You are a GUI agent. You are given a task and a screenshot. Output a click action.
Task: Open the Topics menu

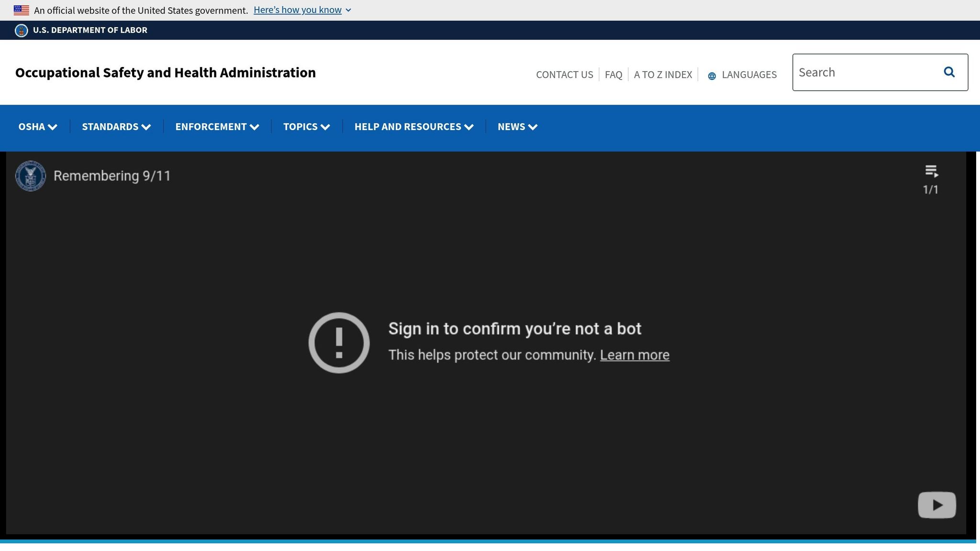click(306, 127)
